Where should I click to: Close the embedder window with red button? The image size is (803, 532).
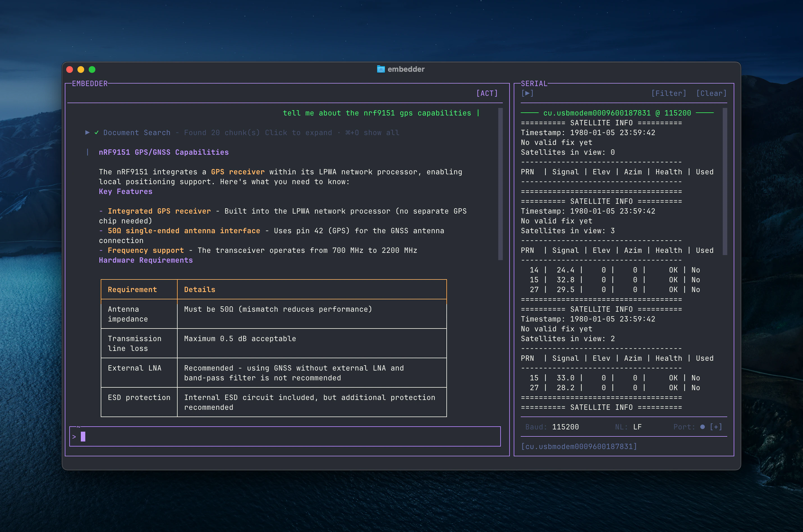pyautogui.click(x=70, y=70)
